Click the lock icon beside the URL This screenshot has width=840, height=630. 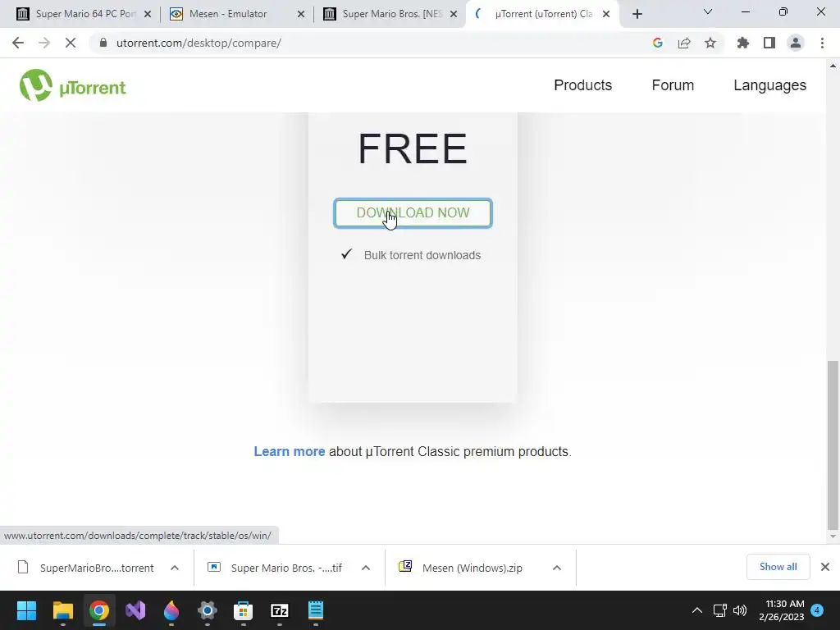pyautogui.click(x=103, y=43)
